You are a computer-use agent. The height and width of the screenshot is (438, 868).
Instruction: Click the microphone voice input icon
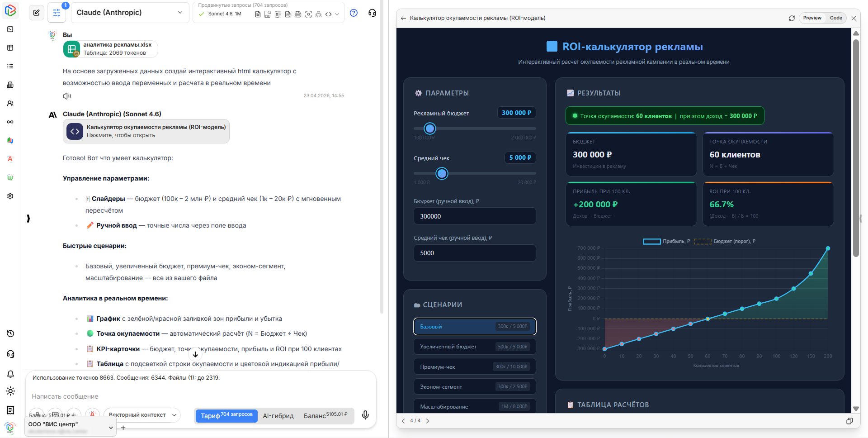click(365, 415)
